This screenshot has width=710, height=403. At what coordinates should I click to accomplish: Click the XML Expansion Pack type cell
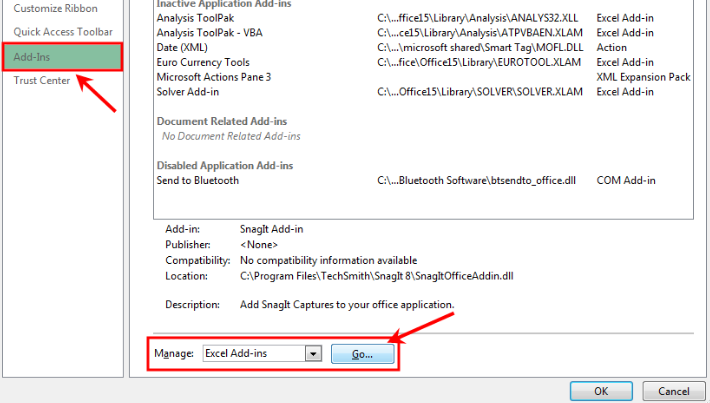pos(643,77)
